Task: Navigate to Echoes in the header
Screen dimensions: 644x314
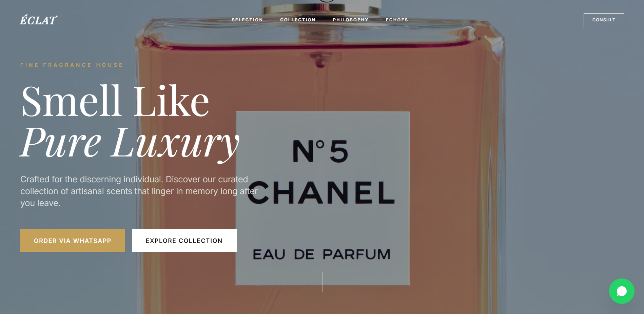Action: [x=397, y=20]
